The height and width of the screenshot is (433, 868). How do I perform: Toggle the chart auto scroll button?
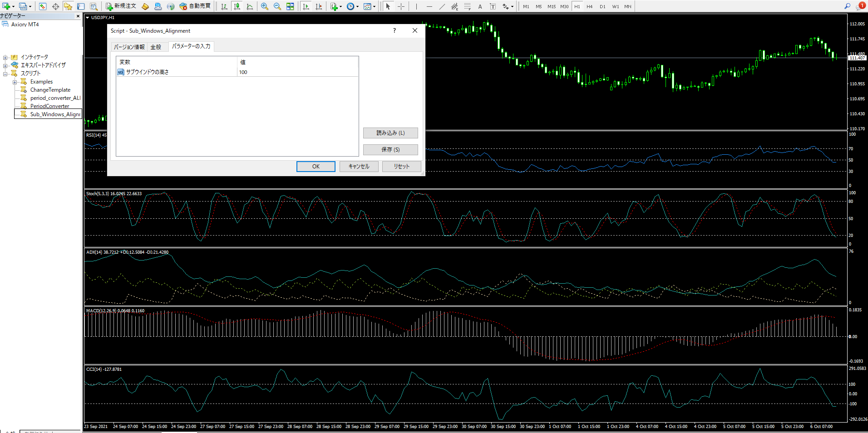tap(306, 6)
